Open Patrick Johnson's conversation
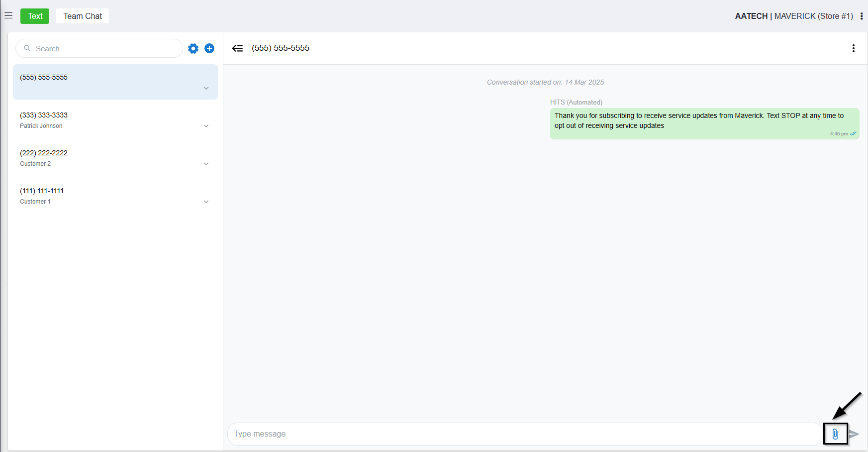The width and height of the screenshot is (868, 452). [x=99, y=120]
